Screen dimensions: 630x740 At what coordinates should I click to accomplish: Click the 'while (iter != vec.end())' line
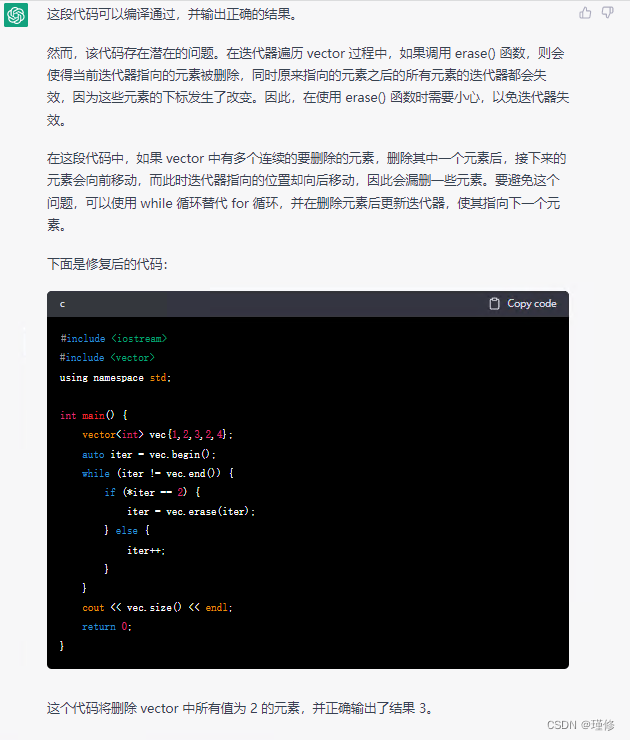[158, 473]
